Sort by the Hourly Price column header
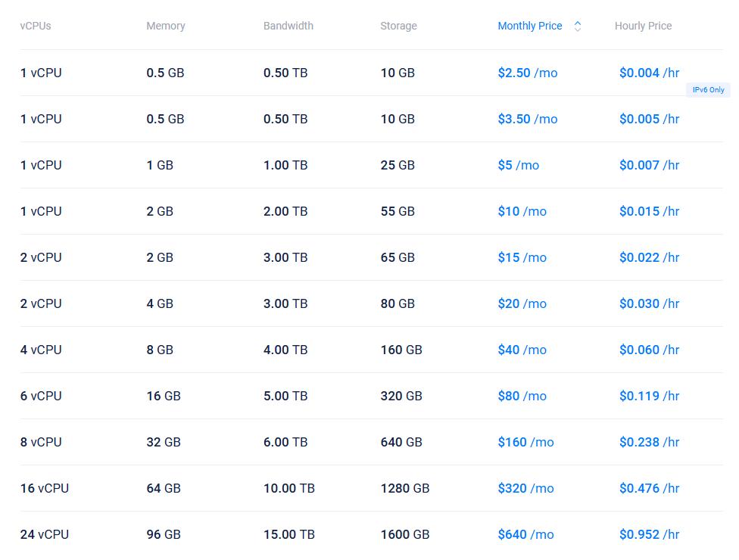The height and width of the screenshot is (560, 739). click(643, 26)
